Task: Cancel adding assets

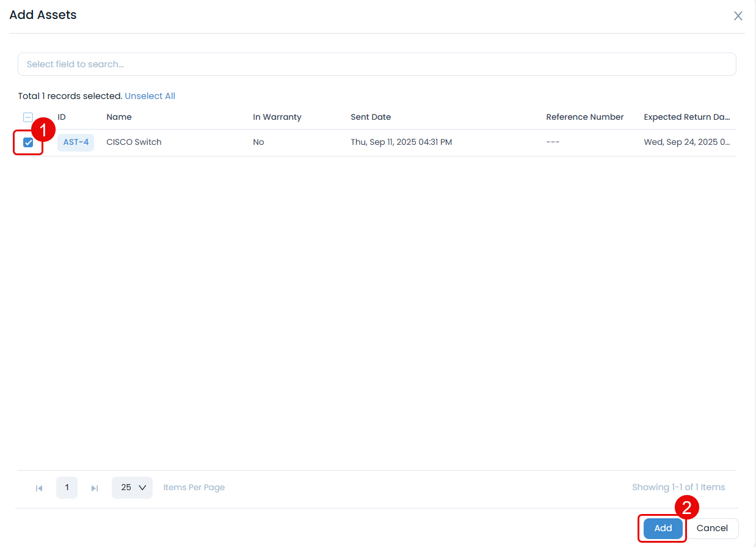Action: click(x=712, y=528)
